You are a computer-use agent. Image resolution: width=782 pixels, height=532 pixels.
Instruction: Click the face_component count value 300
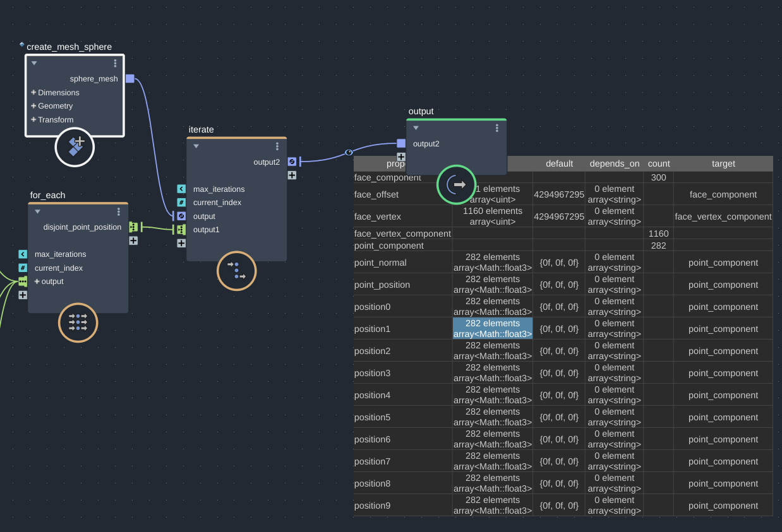[659, 177]
